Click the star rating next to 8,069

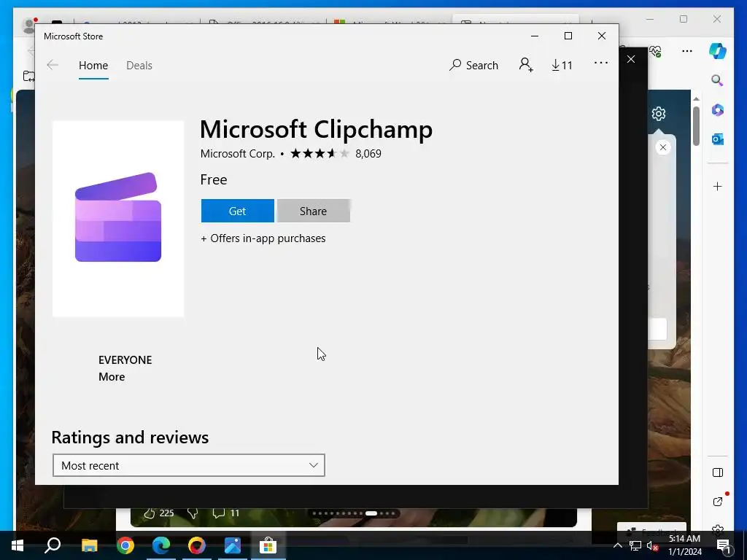[x=320, y=153]
